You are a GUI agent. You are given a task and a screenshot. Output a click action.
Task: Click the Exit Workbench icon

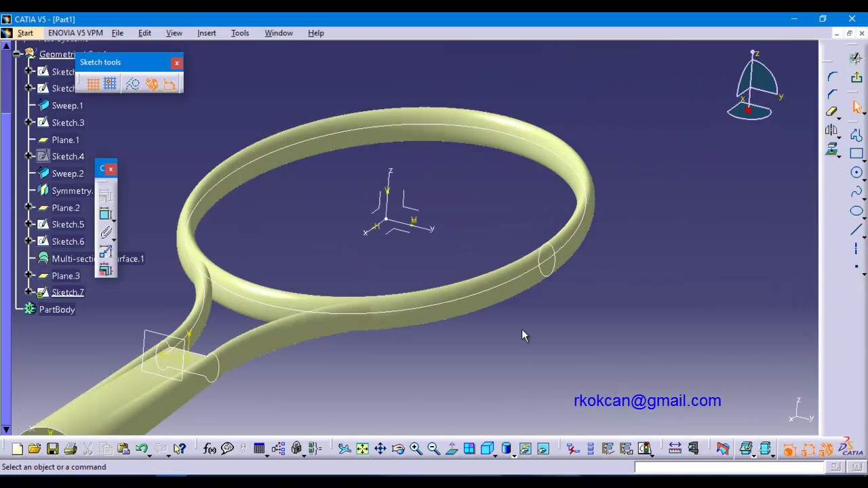856,77
